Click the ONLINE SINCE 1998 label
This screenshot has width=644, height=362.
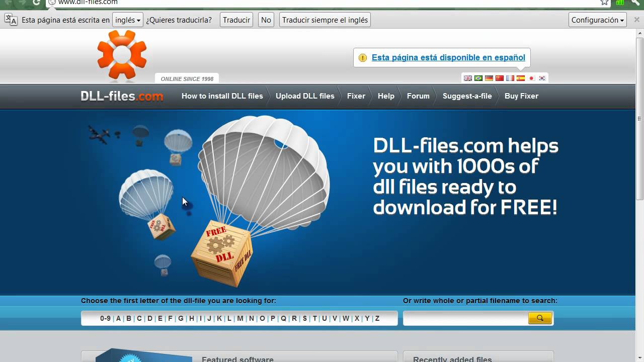187,79
